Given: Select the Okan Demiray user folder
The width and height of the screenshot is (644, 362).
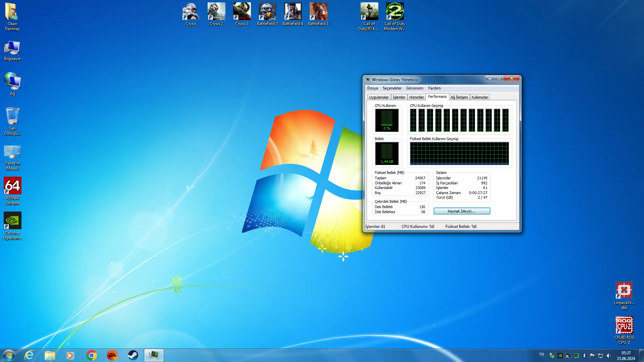Looking at the screenshot, I should click(x=12, y=17).
